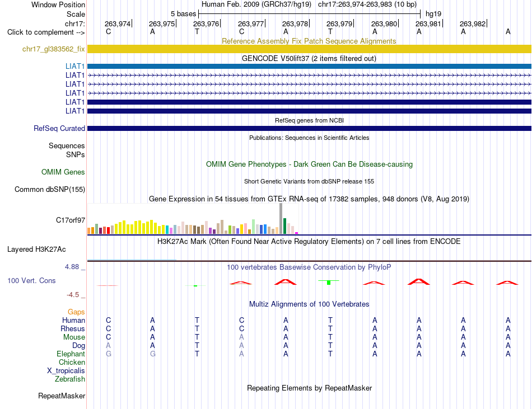Click the yellow fix patch alignment bar
532x409 pixels.
pyautogui.click(x=309, y=49)
